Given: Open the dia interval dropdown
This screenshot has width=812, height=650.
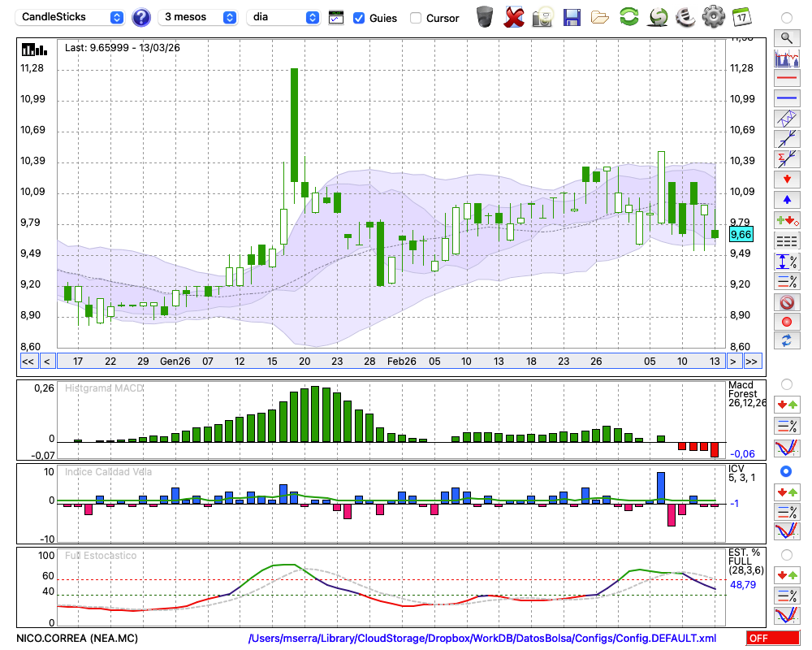Looking at the screenshot, I should coord(285,17).
